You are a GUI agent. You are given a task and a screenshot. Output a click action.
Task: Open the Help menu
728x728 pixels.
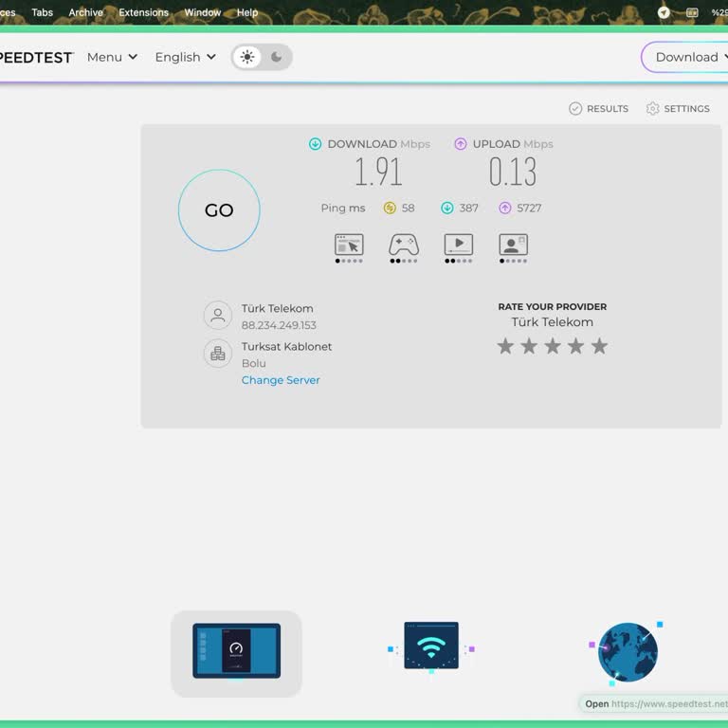[x=247, y=12]
